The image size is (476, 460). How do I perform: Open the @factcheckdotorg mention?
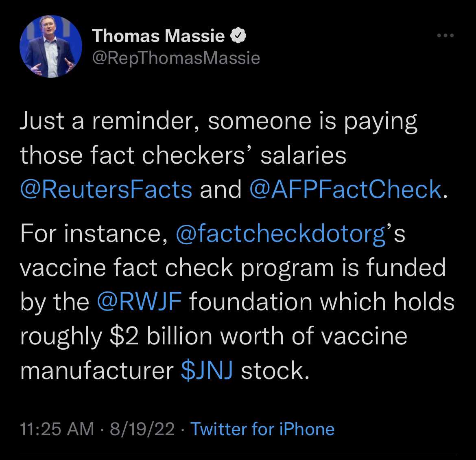(x=281, y=234)
